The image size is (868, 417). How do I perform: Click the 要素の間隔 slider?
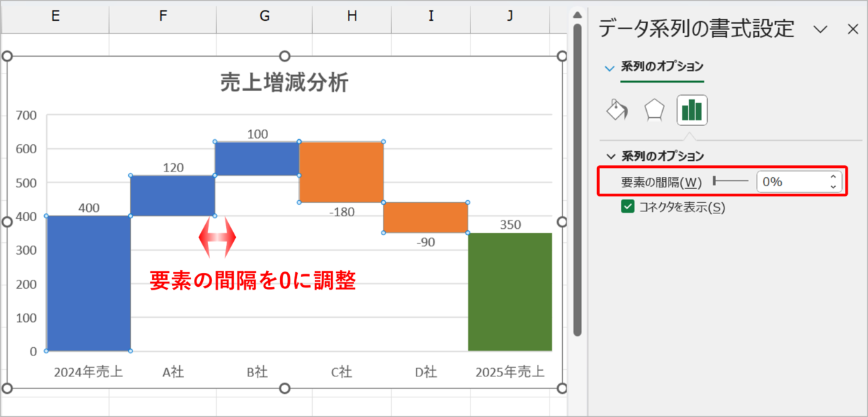[x=730, y=181]
